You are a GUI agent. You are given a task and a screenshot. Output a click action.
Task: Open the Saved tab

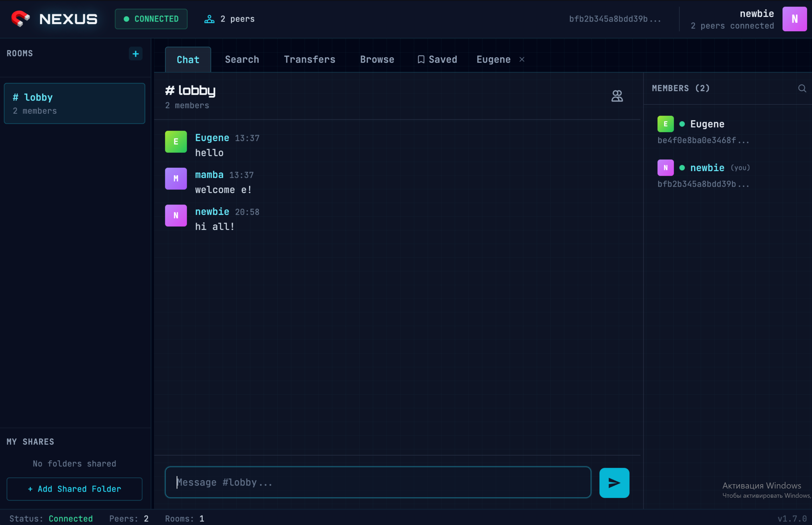point(437,60)
